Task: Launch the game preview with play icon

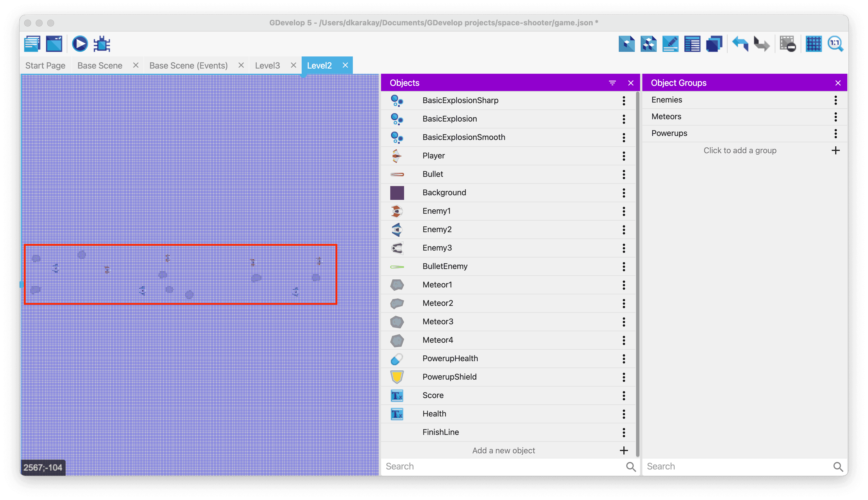Action: [x=80, y=44]
